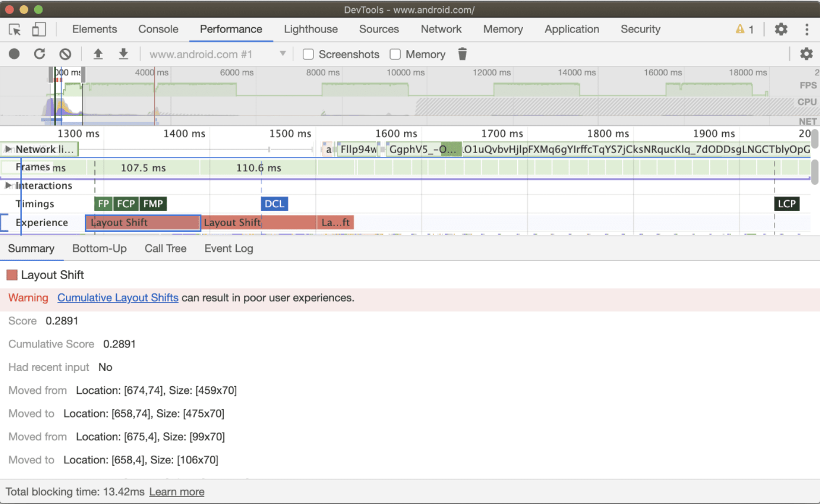Click the Layout Shift color swatch
The image size is (820, 504).
(x=12, y=275)
